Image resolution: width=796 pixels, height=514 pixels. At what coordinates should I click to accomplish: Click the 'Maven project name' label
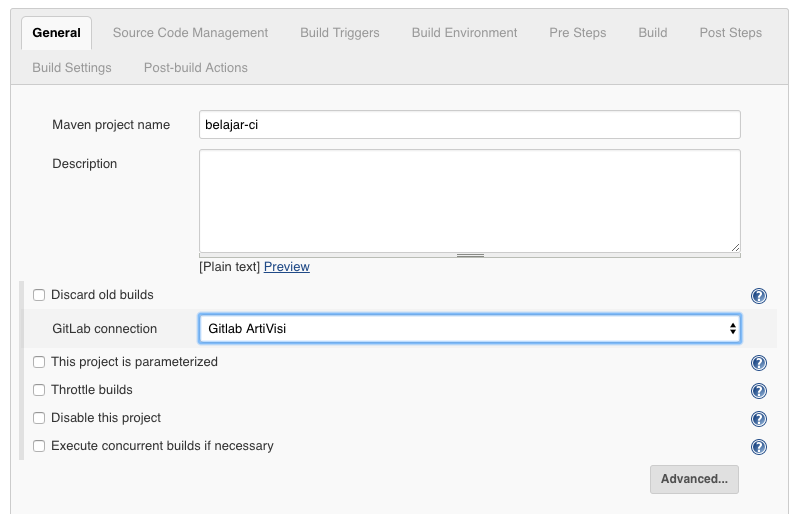point(111,124)
